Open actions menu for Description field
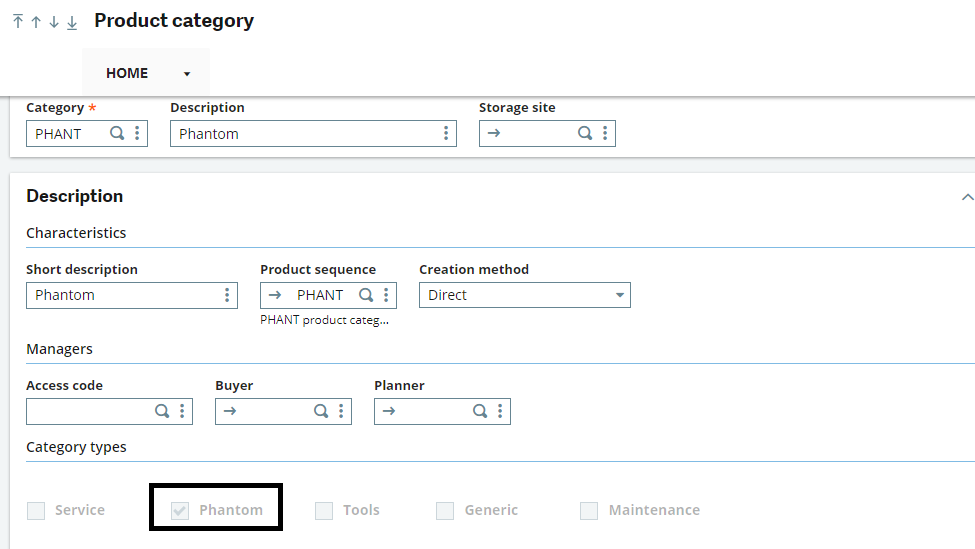Image resolution: width=975 pixels, height=549 pixels. (446, 133)
